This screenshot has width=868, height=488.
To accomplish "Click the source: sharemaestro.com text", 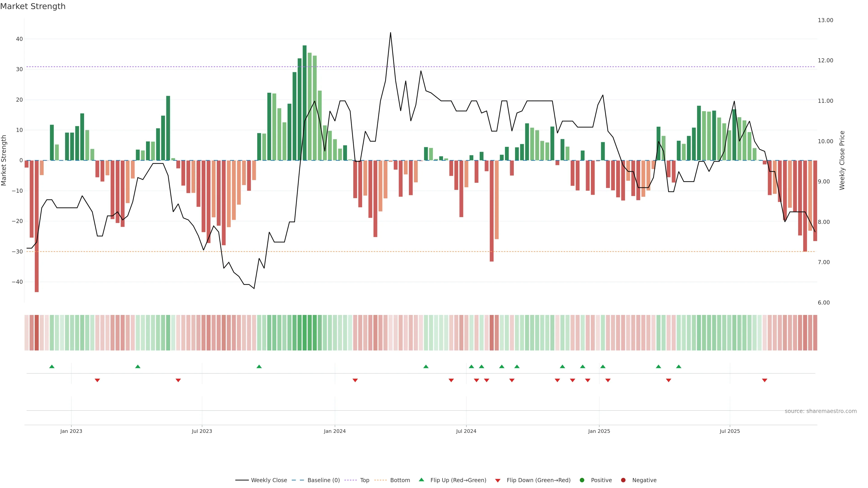I will [821, 411].
